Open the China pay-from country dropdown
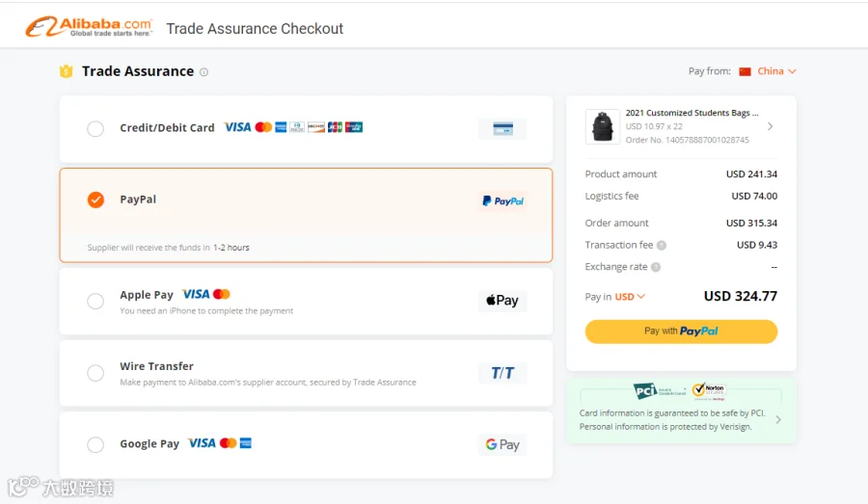 click(x=768, y=71)
